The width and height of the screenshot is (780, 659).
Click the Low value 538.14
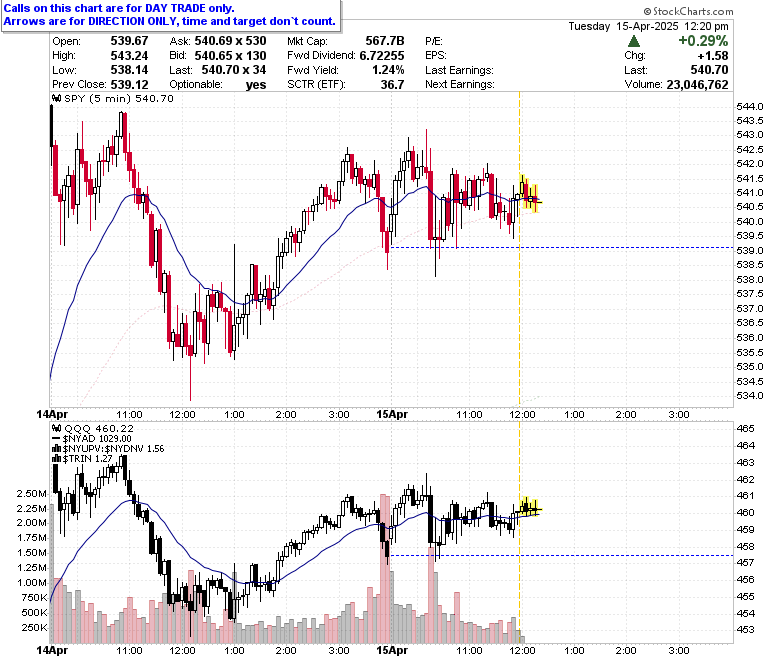tap(129, 70)
